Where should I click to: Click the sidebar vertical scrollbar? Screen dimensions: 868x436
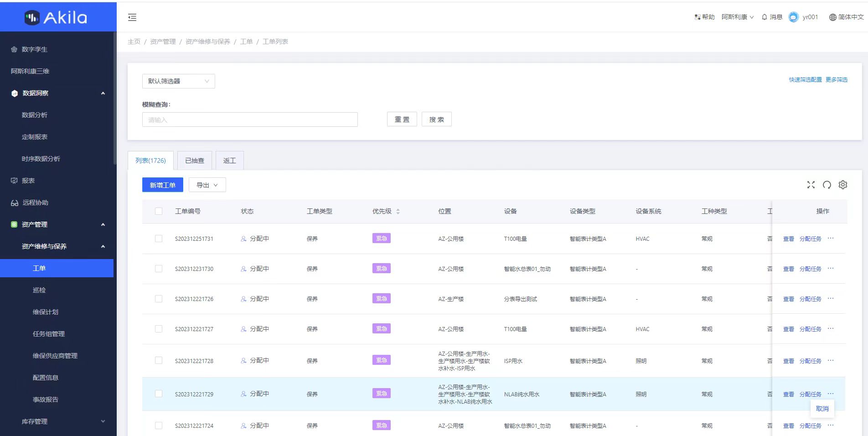tap(115, 98)
